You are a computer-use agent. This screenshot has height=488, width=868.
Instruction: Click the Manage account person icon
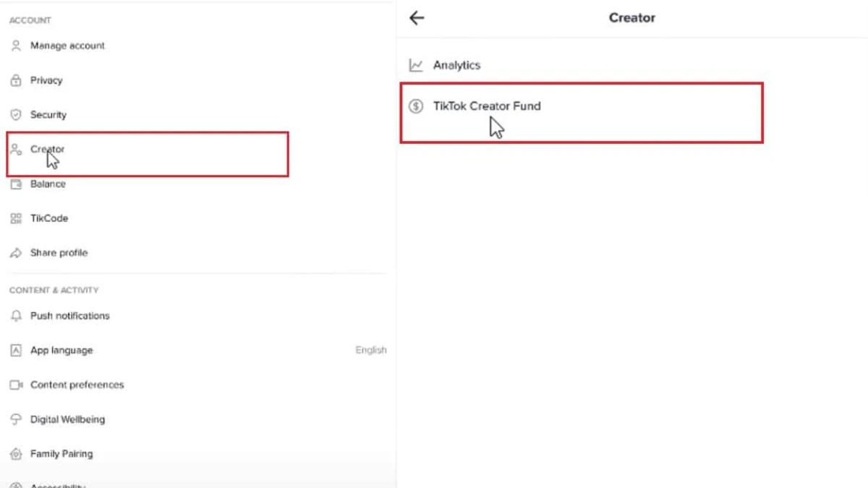[x=16, y=46]
